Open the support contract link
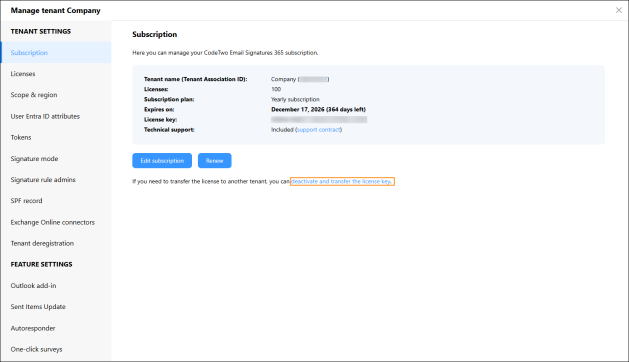Image resolution: width=629 pixels, height=362 pixels. tap(319, 130)
